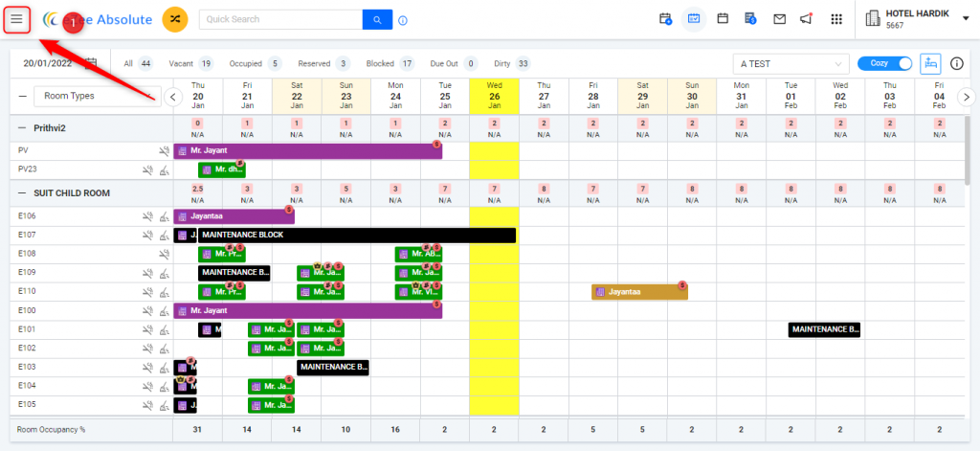Click the broom icon on row E101
The width and height of the screenshot is (980, 451).
[164, 329]
